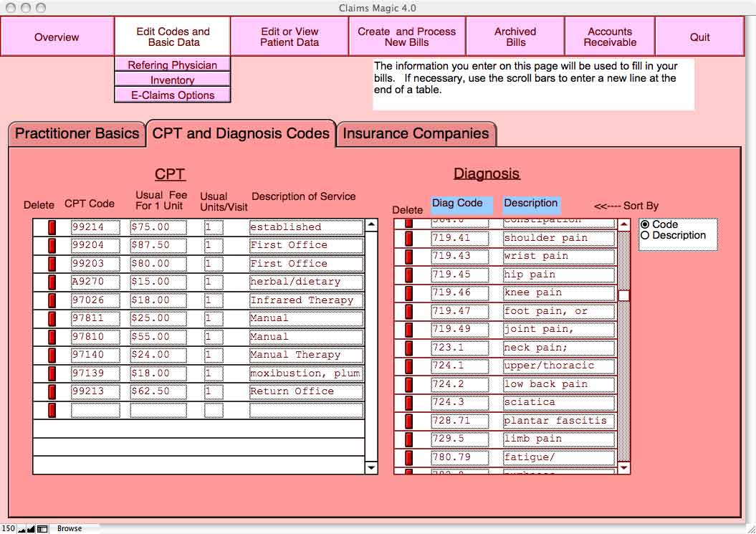This screenshot has width=756, height=534.
Task: Click the $62.50 fee field
Action: tap(158, 391)
